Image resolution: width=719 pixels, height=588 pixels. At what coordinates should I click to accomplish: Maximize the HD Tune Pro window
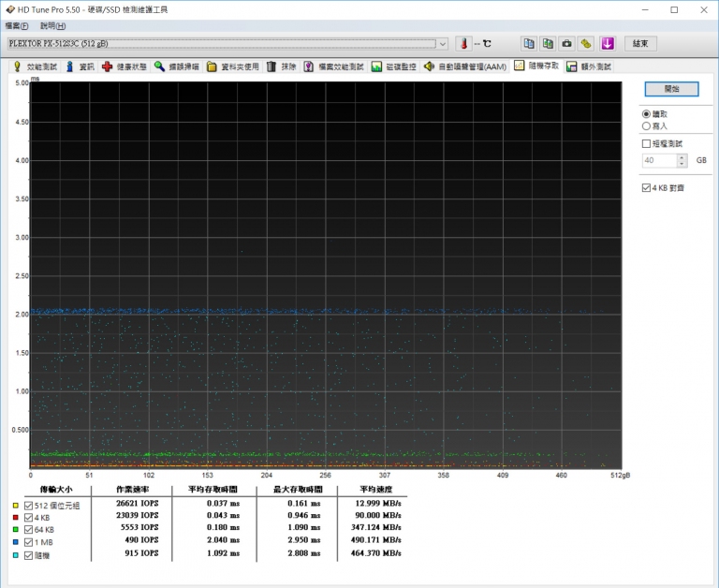coord(674,9)
